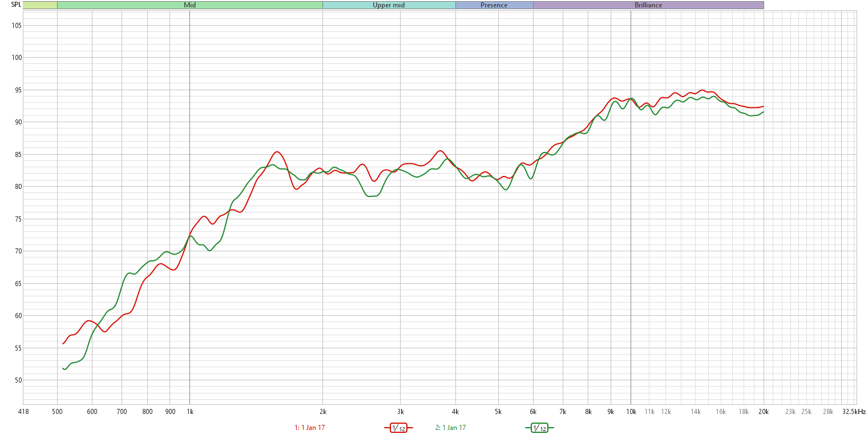Screen dimensions: 868x434
Task: Click the 28k frequency axis label
Action: coord(828,411)
